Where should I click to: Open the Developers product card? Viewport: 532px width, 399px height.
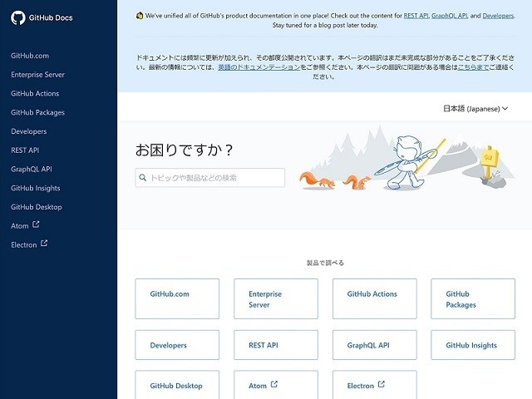(177, 345)
